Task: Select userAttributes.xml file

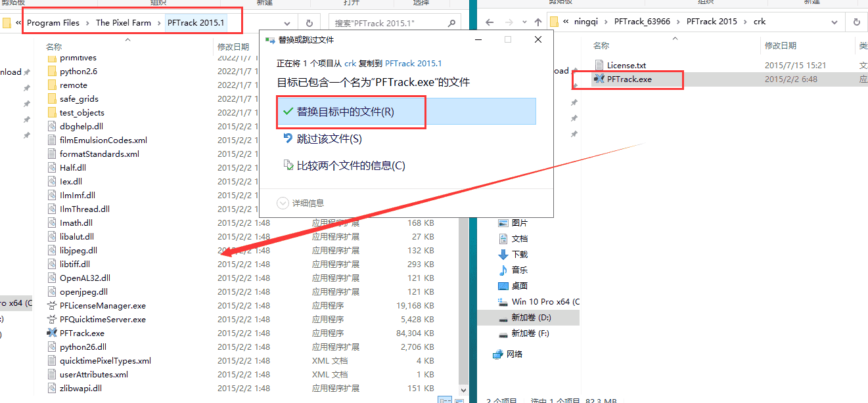Action: [x=94, y=374]
